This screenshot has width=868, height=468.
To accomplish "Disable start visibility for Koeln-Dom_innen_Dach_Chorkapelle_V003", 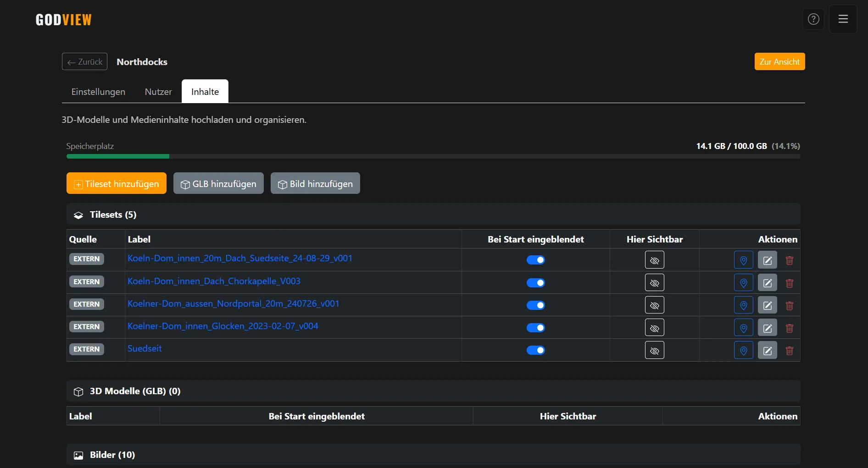I will [x=535, y=283].
